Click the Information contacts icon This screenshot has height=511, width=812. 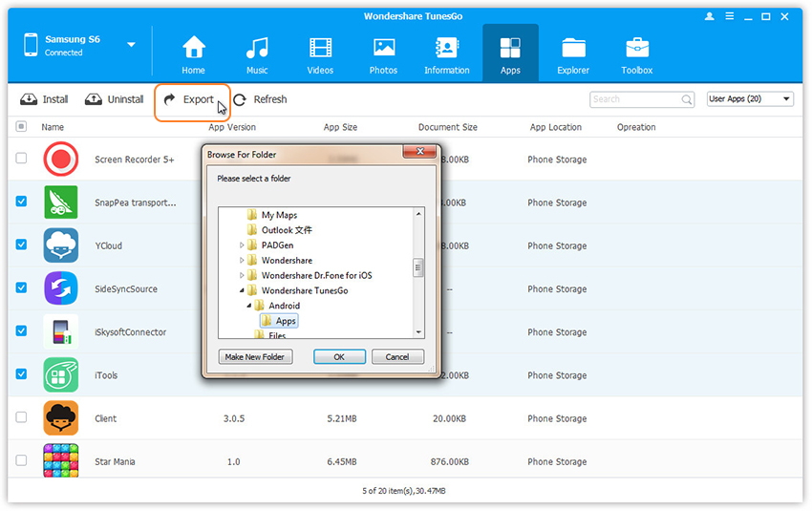[x=446, y=48]
